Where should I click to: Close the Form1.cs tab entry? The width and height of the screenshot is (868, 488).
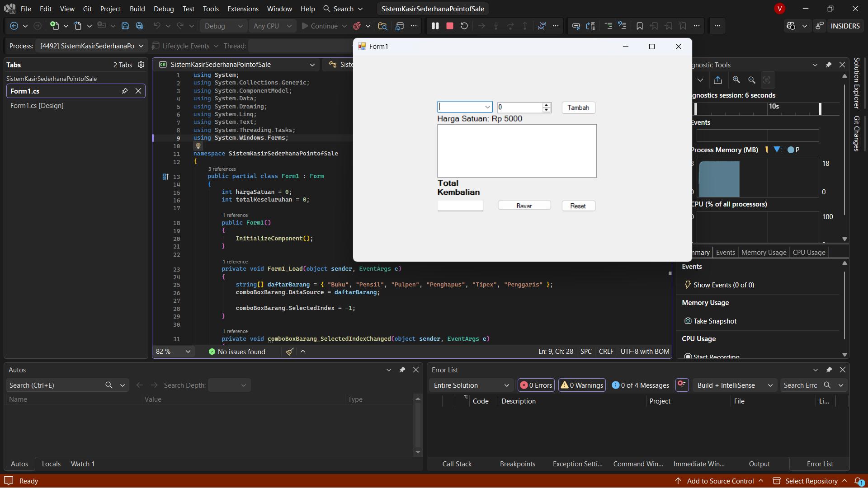click(138, 91)
